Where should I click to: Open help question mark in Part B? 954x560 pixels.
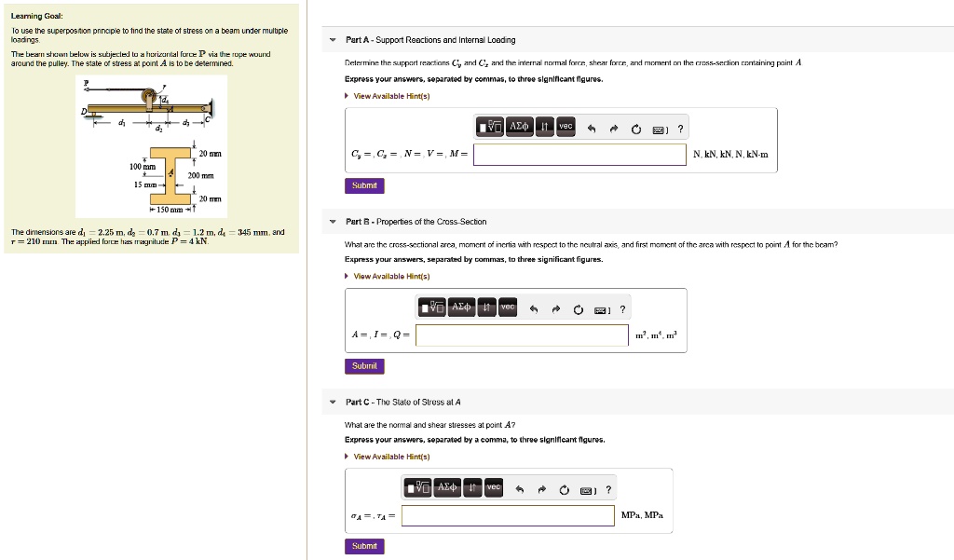point(623,309)
